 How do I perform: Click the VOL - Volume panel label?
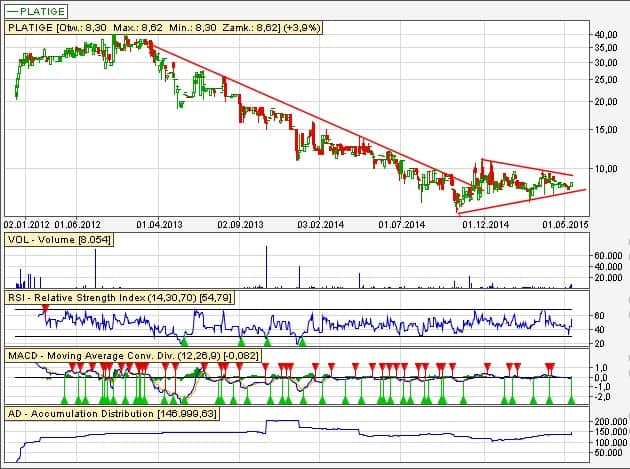pyautogui.click(x=59, y=241)
